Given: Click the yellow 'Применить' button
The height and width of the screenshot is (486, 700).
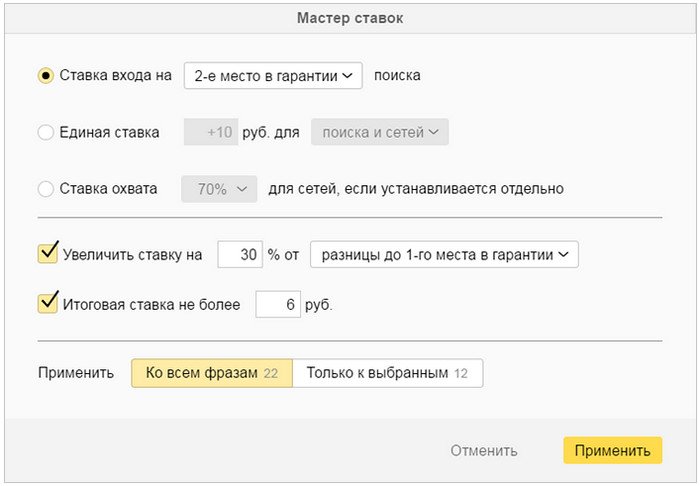Looking at the screenshot, I should click(612, 450).
